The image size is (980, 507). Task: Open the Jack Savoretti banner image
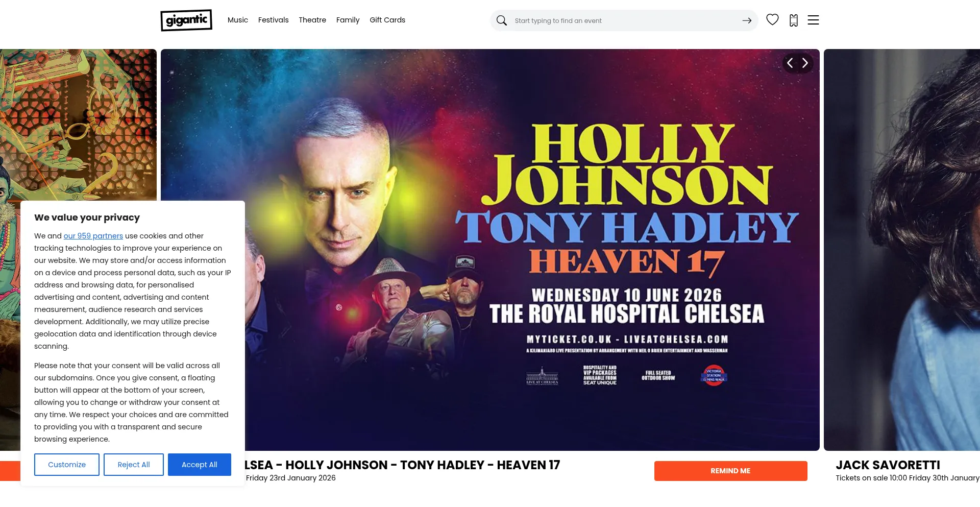(x=902, y=250)
